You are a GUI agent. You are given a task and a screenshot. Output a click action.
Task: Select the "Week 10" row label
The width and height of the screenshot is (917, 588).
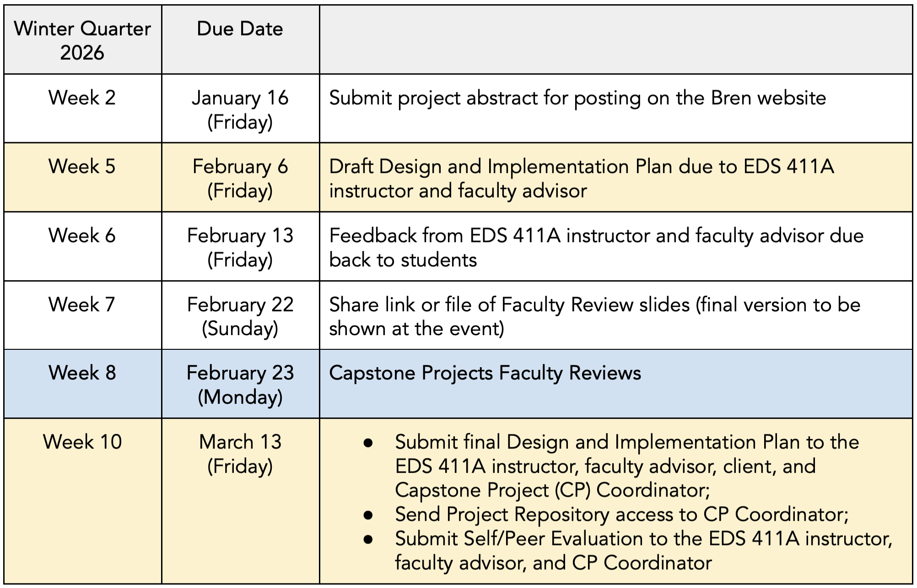click(x=82, y=442)
